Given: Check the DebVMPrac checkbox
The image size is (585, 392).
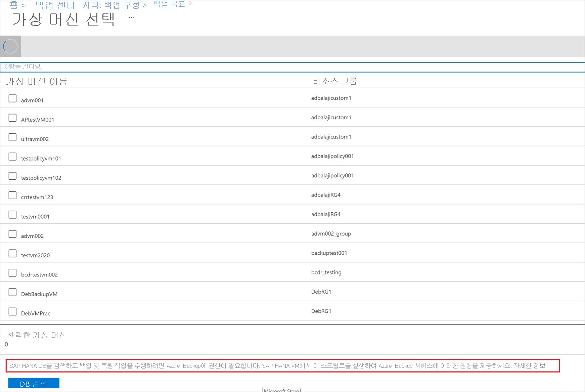Looking at the screenshot, I should tap(12, 311).
